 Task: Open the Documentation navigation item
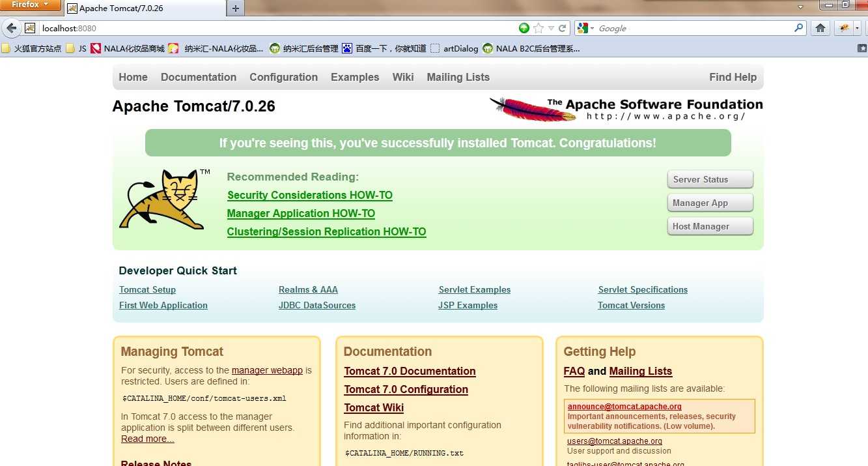(x=199, y=77)
